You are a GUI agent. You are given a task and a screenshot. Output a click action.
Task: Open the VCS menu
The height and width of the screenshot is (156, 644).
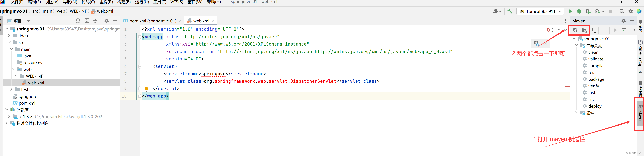177,2
